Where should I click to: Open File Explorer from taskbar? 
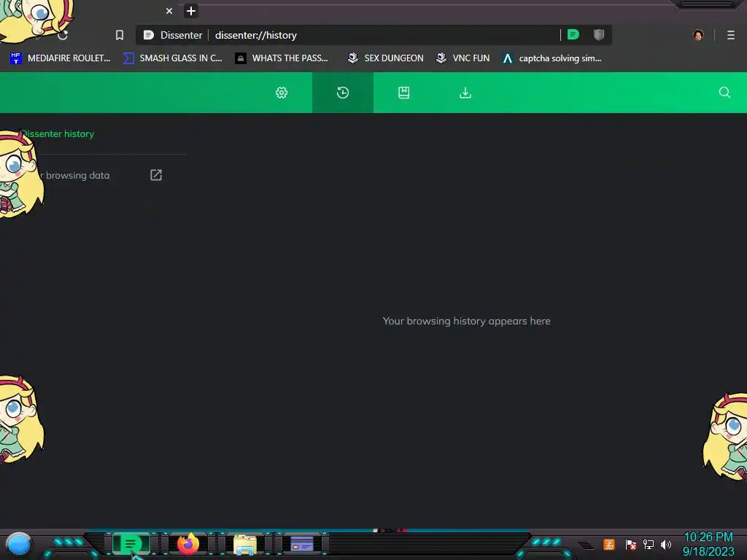pos(245,545)
